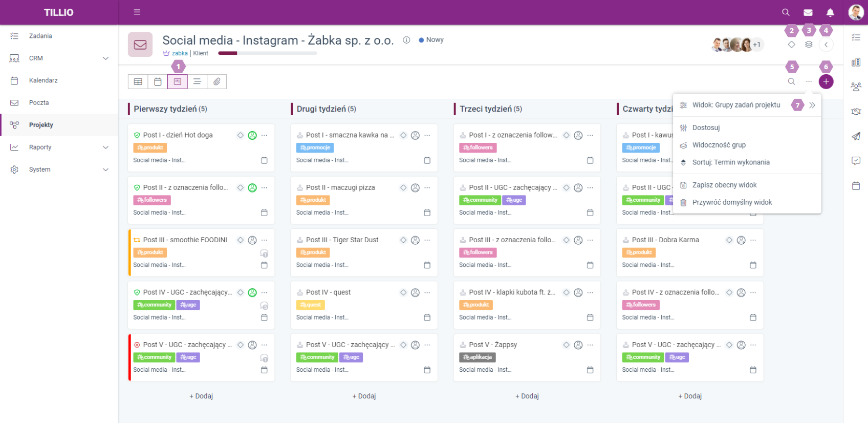Expand the System sidebar section

59,170
